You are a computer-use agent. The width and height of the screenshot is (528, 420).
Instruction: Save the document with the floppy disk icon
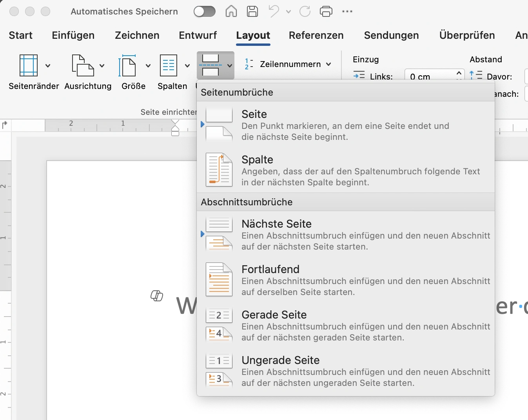coord(252,11)
